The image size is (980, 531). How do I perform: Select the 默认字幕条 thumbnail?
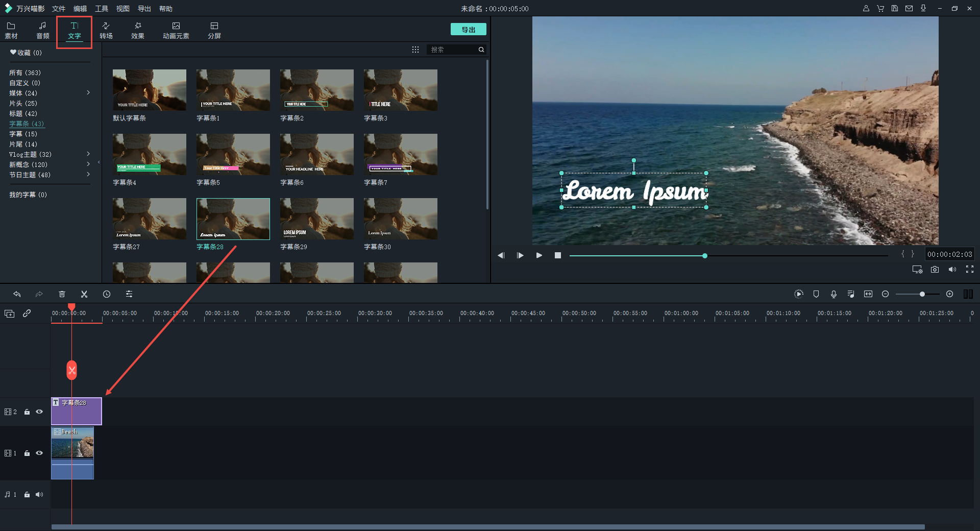[150, 90]
